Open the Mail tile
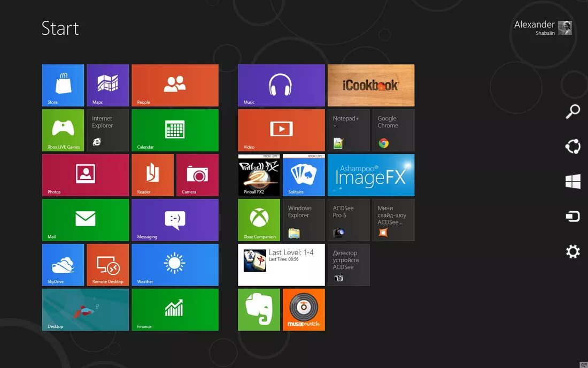 [86, 220]
